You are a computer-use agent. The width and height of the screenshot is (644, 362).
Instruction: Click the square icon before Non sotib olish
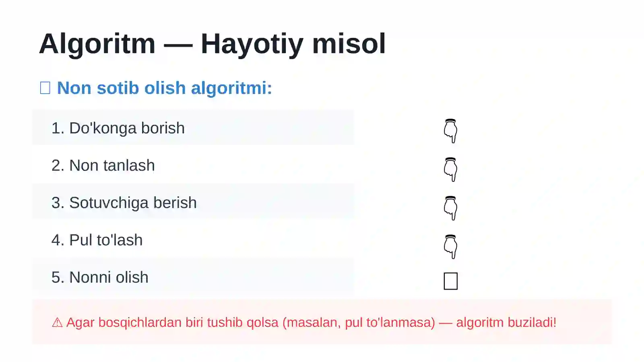coord(45,88)
